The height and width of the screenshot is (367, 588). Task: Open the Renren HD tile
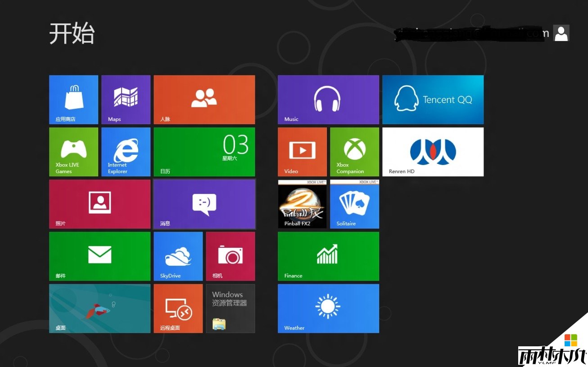433,152
